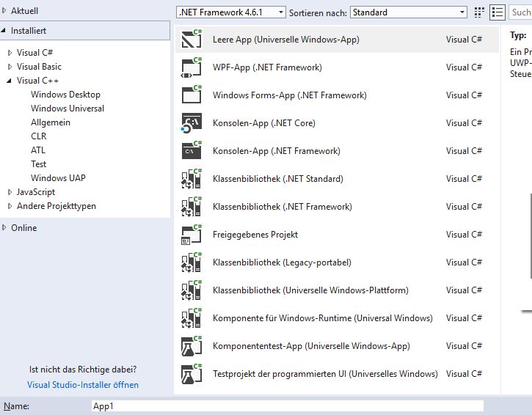Open the .NET Framework 4.6.1 version dropdown
532x415 pixels.
coord(230,12)
